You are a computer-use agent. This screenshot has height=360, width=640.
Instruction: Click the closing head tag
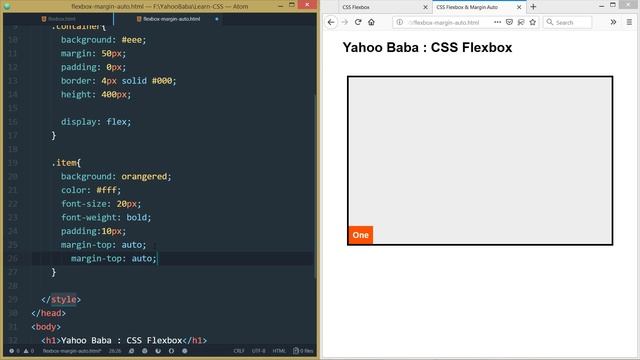[x=49, y=313]
